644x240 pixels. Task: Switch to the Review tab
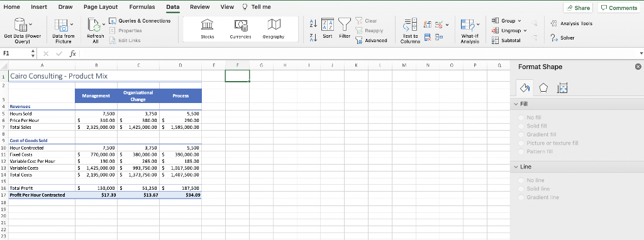tap(200, 7)
